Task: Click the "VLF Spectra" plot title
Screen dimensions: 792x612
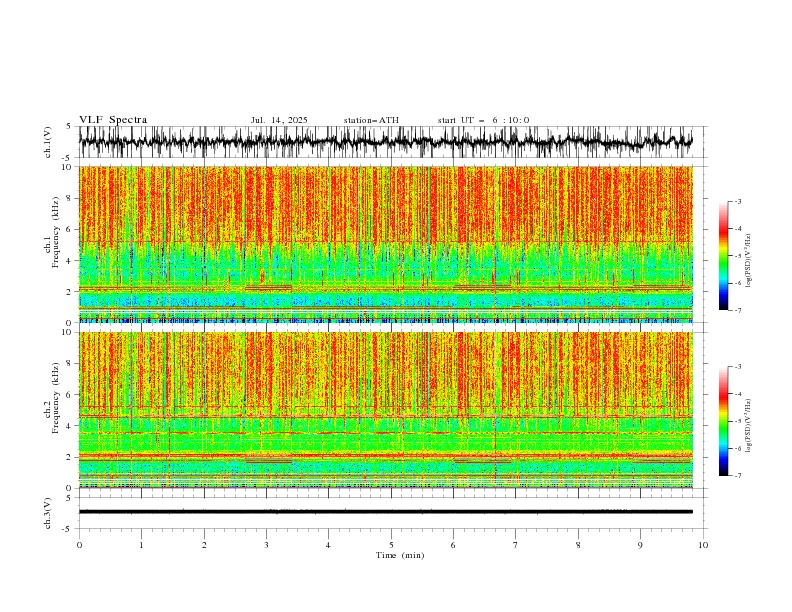Action: (113, 120)
